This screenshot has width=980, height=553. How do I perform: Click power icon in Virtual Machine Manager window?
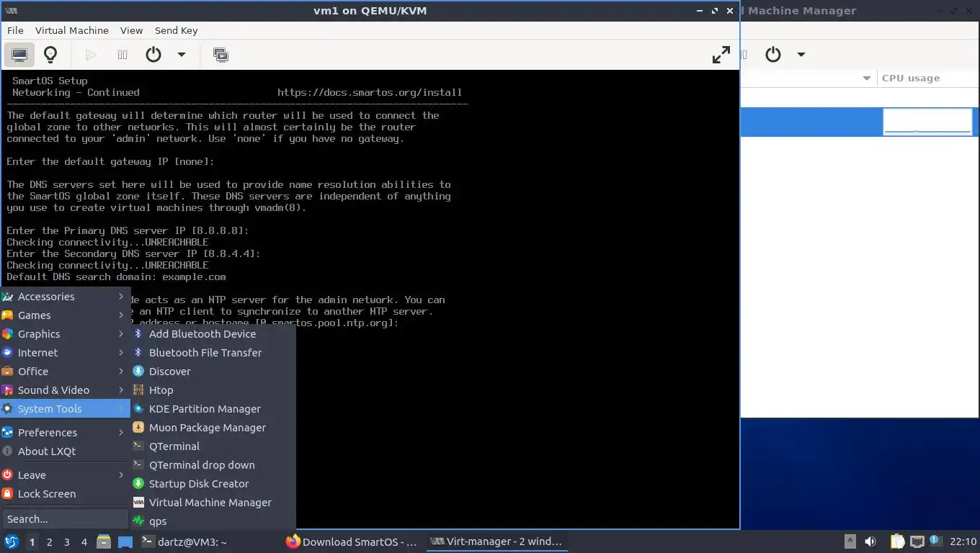[773, 55]
